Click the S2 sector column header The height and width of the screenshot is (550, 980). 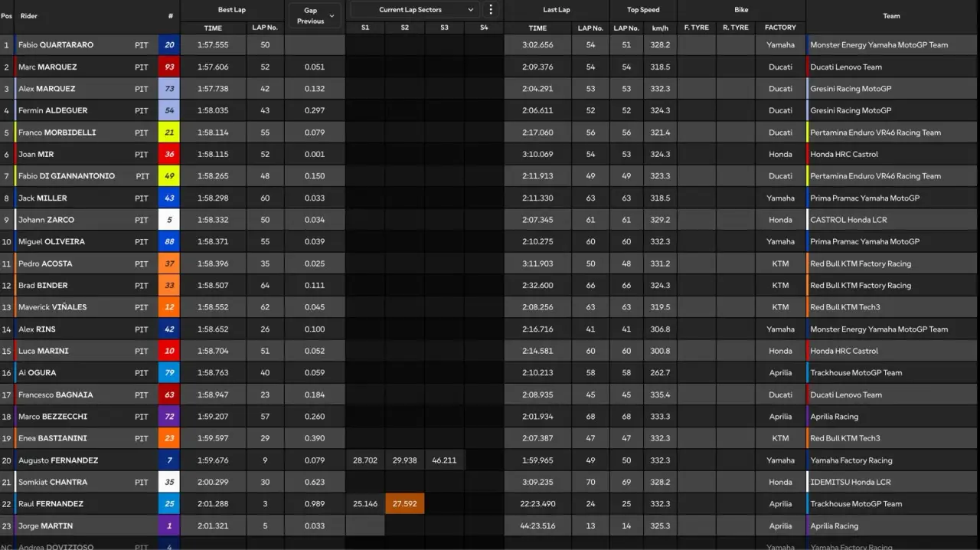point(405,28)
